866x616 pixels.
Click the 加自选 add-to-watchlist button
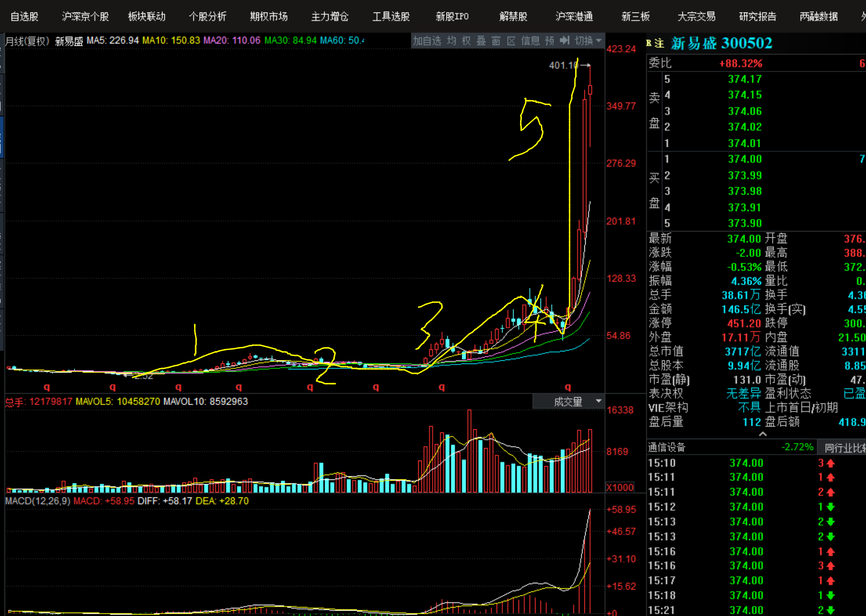click(x=427, y=41)
